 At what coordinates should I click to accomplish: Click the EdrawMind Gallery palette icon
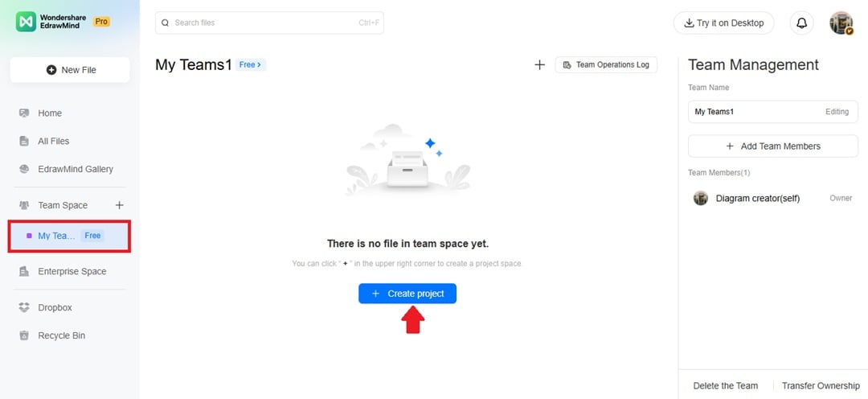[x=24, y=169]
